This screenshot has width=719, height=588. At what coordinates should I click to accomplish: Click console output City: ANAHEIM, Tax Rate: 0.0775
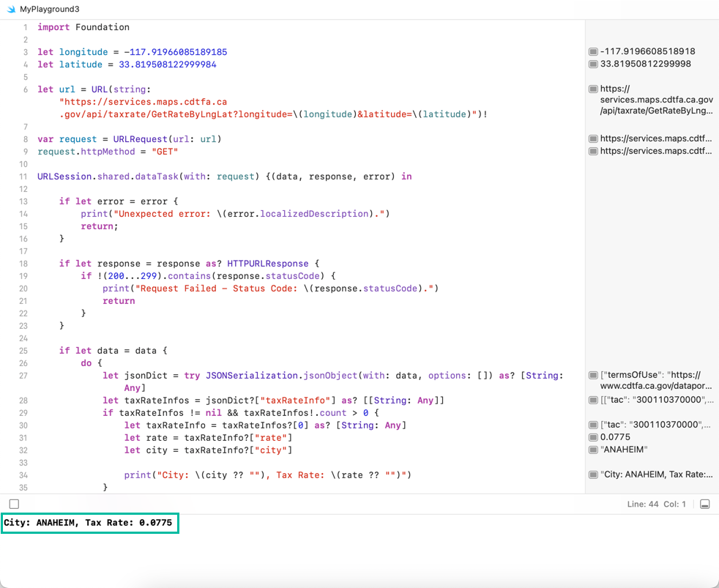(88, 522)
